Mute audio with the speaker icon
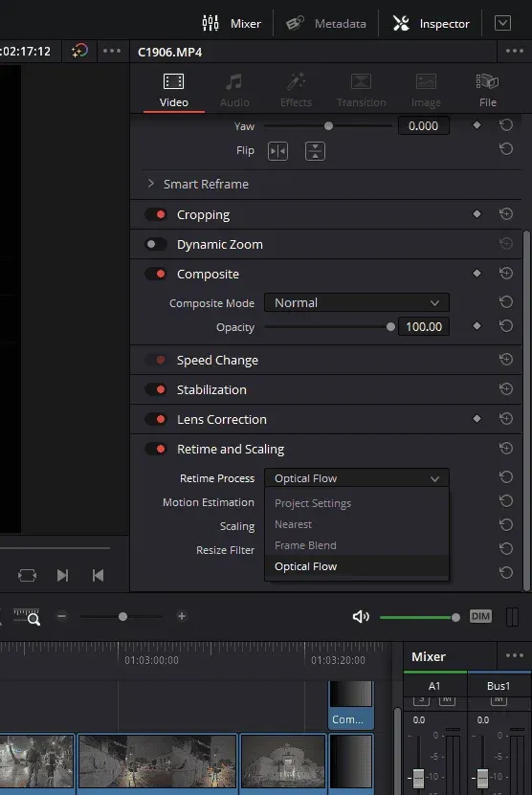This screenshot has height=795, width=532. click(361, 616)
